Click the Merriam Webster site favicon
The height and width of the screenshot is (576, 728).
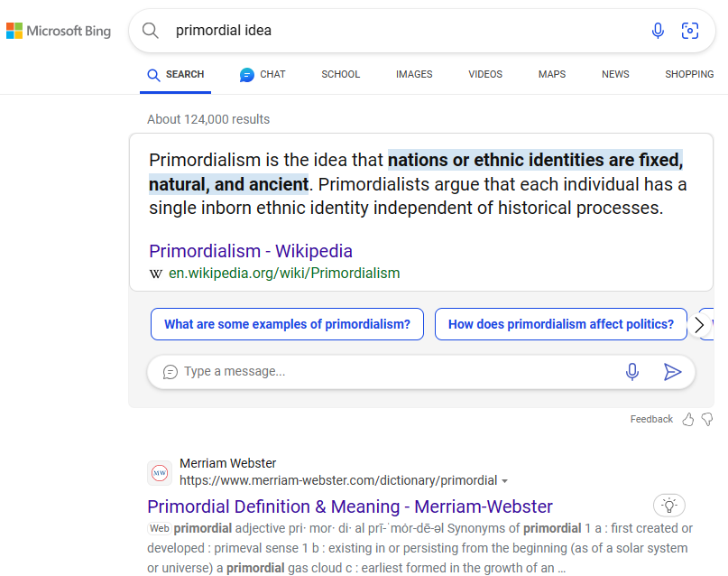pyautogui.click(x=160, y=472)
